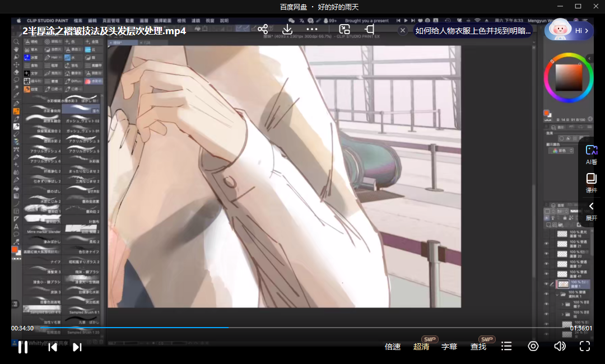Switch to picture-in-picture mini player
The width and height of the screenshot is (605, 364).
pyautogui.click(x=344, y=29)
